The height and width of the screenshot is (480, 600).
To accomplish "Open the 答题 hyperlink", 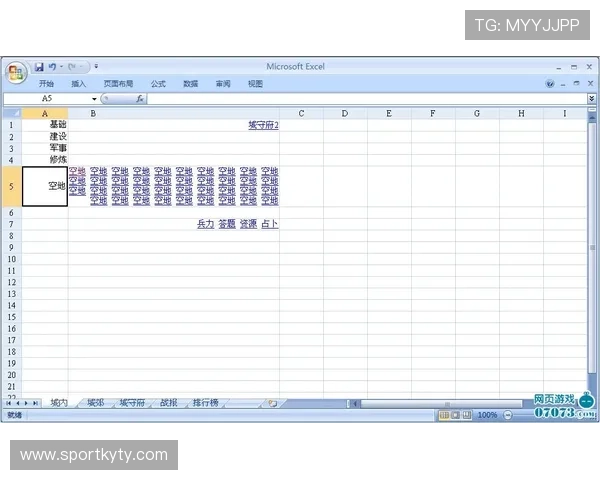I will pos(227,224).
